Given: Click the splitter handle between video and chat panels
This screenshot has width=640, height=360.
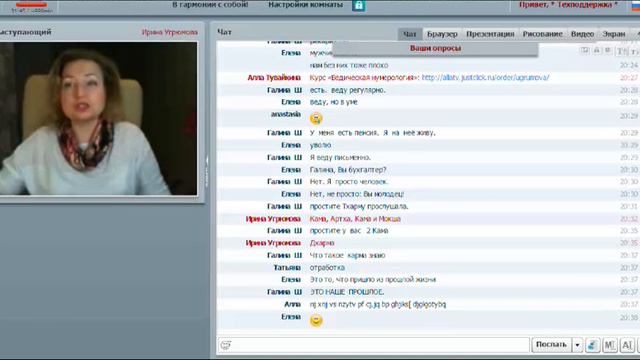Looking at the screenshot, I should pos(207,171).
